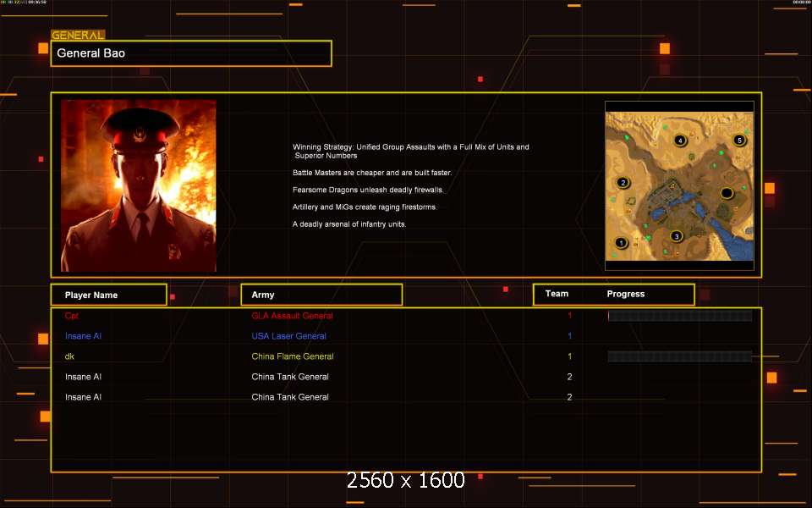Click the Progress column label
Viewport: 812px width, 508px height.
tap(626, 294)
